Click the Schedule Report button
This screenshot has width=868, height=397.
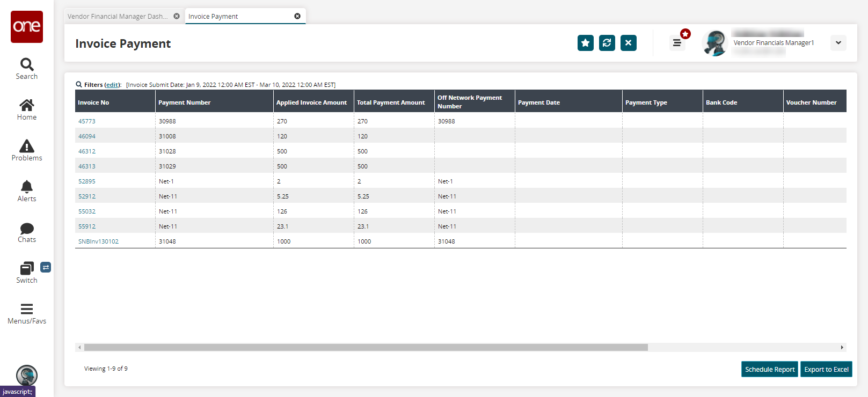click(770, 369)
